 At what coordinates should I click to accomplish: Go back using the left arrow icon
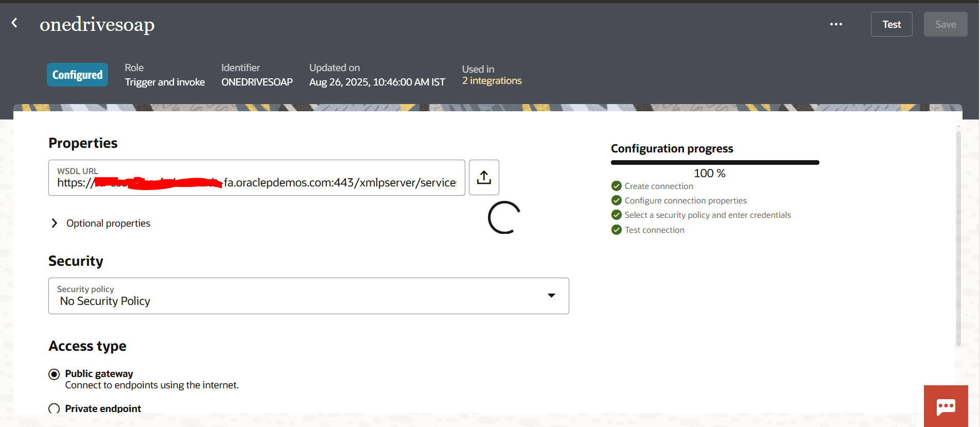[x=14, y=23]
